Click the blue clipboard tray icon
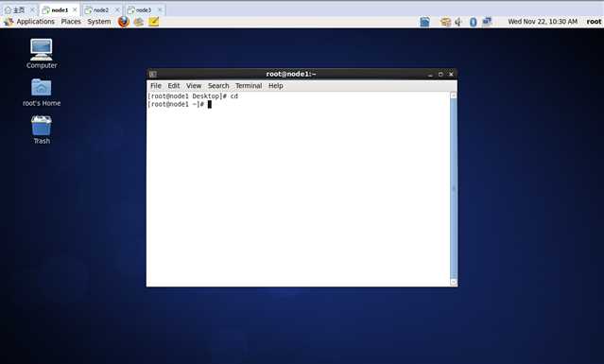The width and height of the screenshot is (604, 364). click(424, 22)
